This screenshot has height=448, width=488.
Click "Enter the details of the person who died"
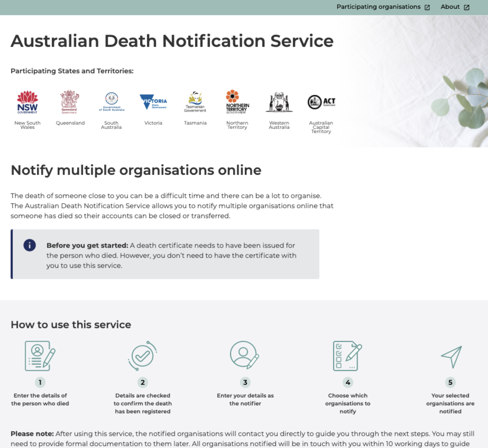click(x=40, y=399)
